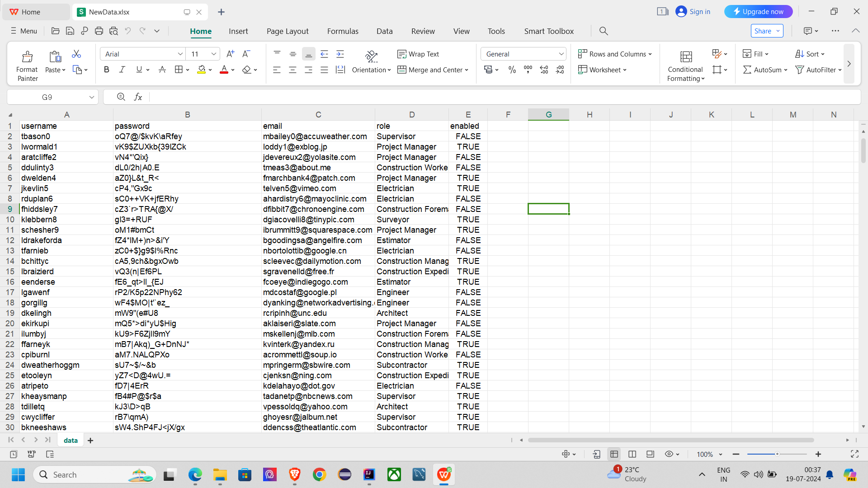The image size is (868, 488).
Task: Expand the Rows and Columns dropdown
Action: (x=615, y=54)
